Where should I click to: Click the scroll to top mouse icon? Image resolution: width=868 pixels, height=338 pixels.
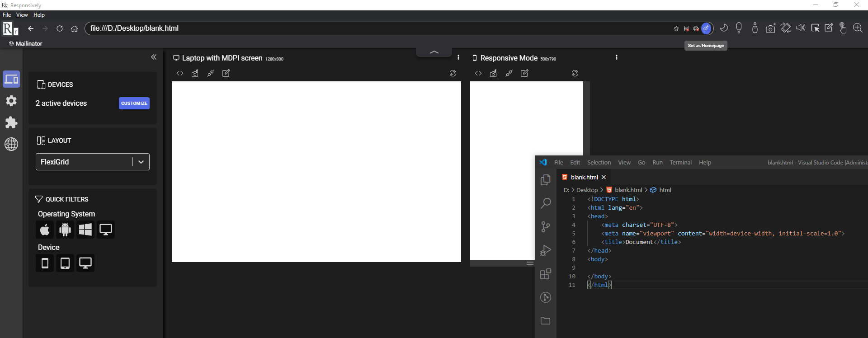click(755, 28)
